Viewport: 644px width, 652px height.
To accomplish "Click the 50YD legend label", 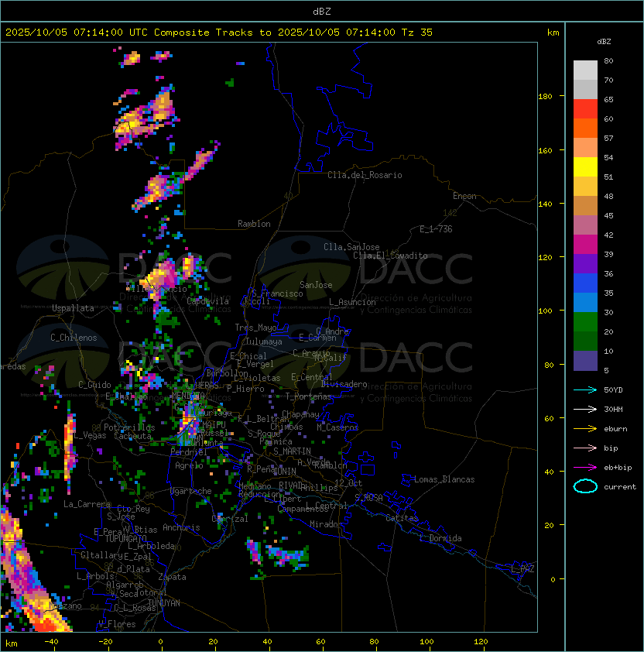I will tap(613, 389).
